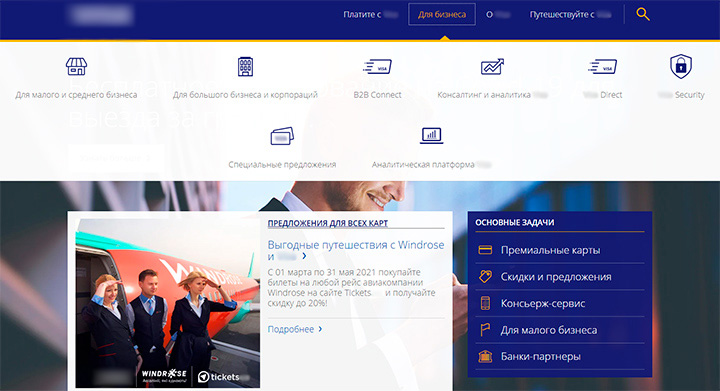This screenshot has width=720, height=391.
Task: Open Скидки и предложения task link
Action: (x=556, y=277)
